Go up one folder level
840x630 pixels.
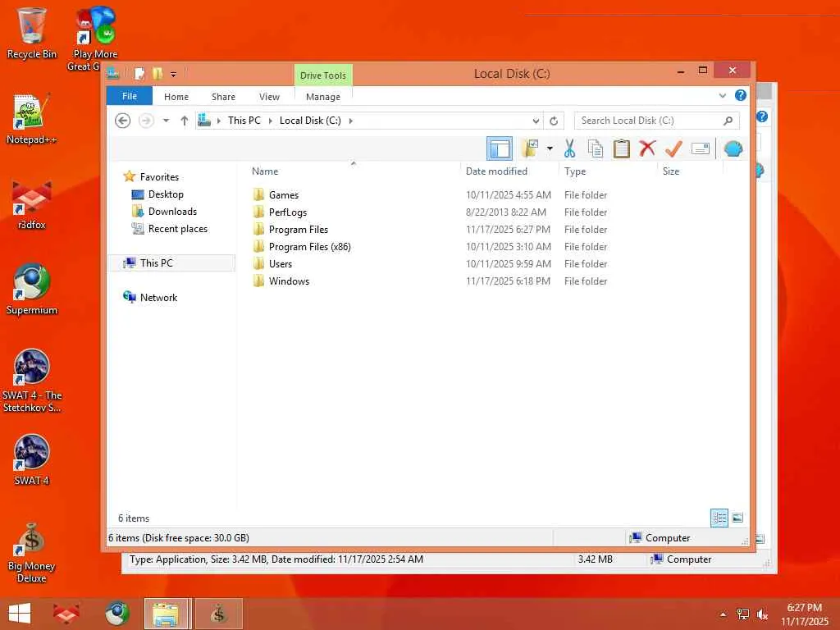coord(185,121)
